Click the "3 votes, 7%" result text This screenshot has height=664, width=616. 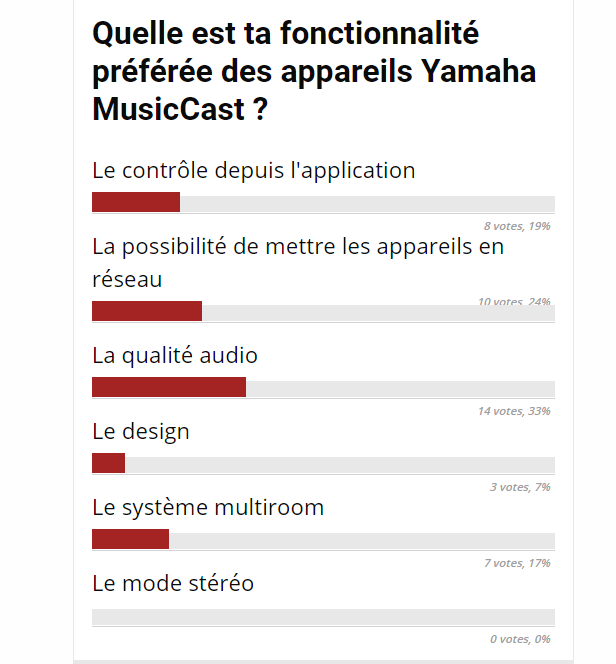(x=520, y=487)
